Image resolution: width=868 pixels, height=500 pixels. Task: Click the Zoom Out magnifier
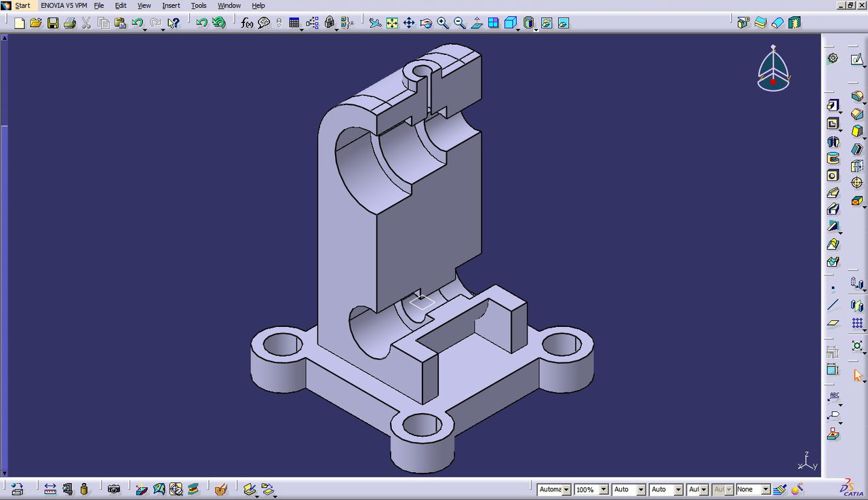460,23
